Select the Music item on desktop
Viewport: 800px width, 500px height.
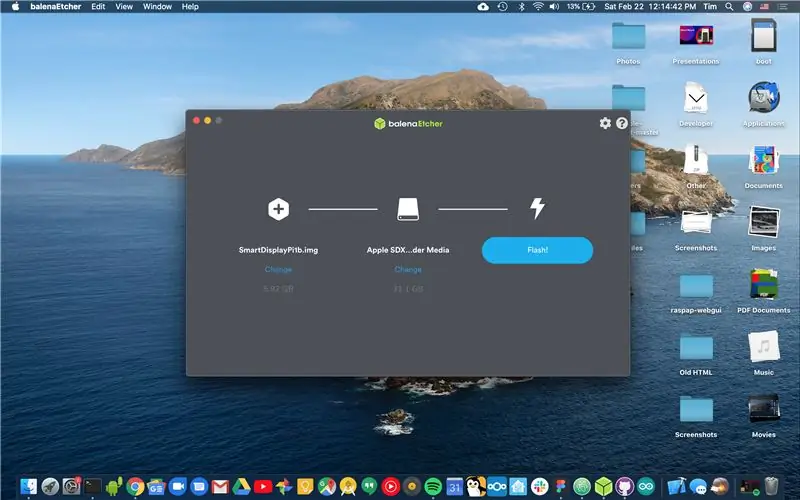pos(763,354)
